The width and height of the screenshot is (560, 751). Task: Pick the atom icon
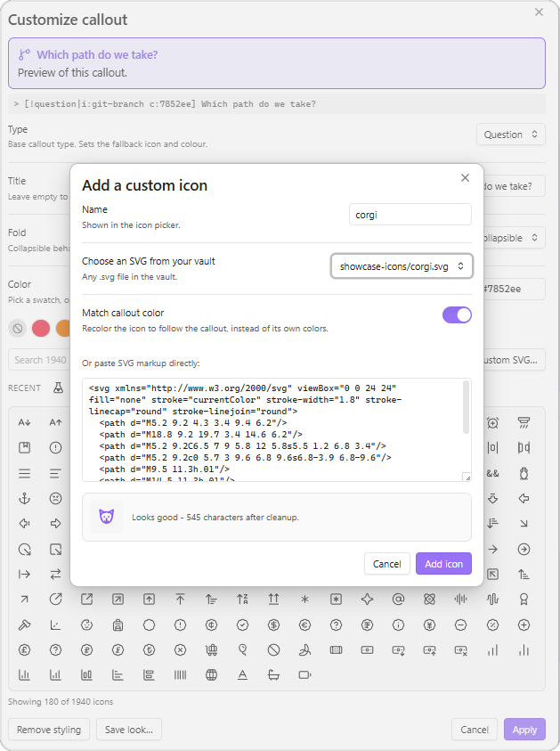click(x=429, y=600)
